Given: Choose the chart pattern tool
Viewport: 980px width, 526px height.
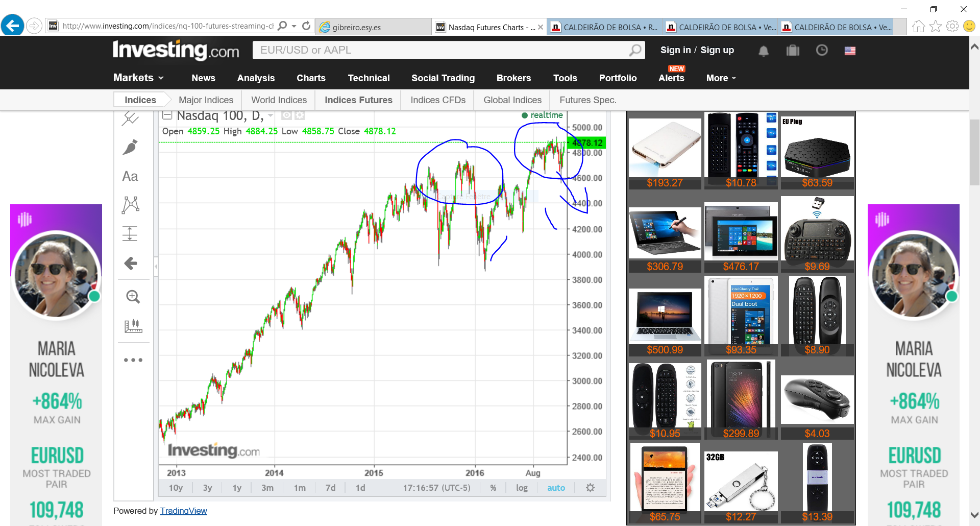Looking at the screenshot, I should coord(131,205).
